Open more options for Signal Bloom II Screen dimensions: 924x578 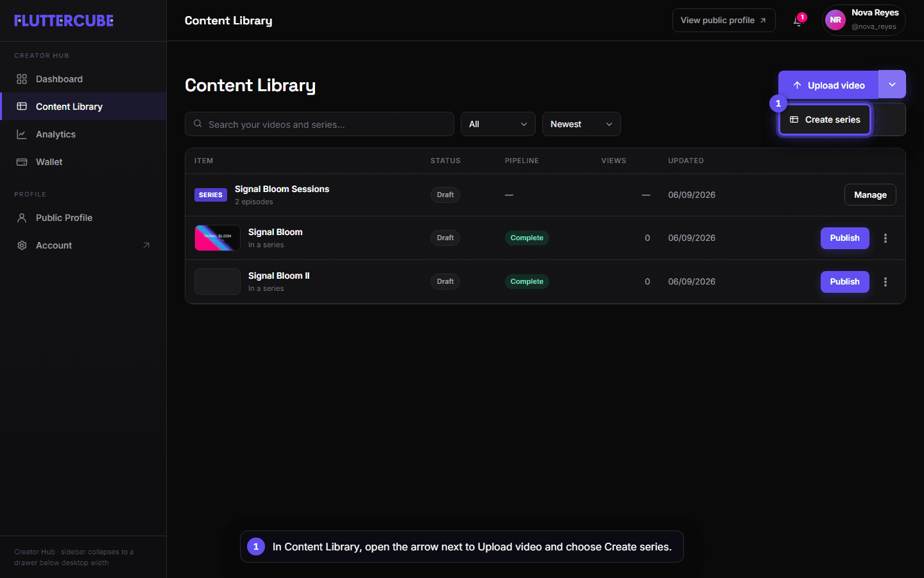(x=886, y=282)
